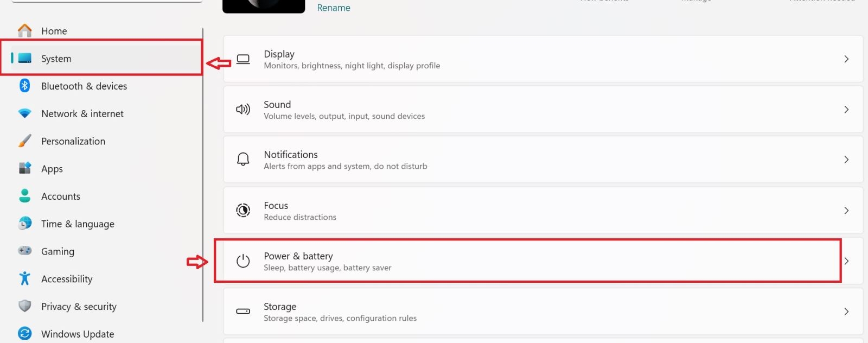Click the Windows Update sync icon

point(25,333)
